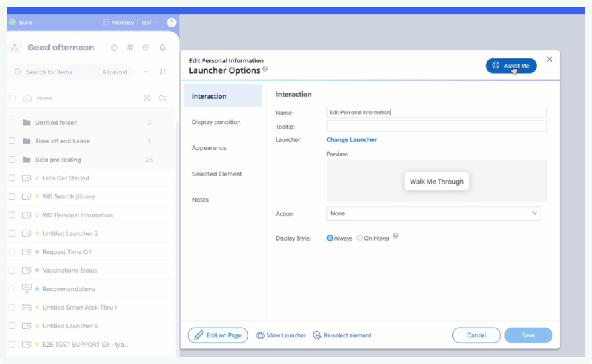Click the Walk Me Through preview button

tap(437, 182)
